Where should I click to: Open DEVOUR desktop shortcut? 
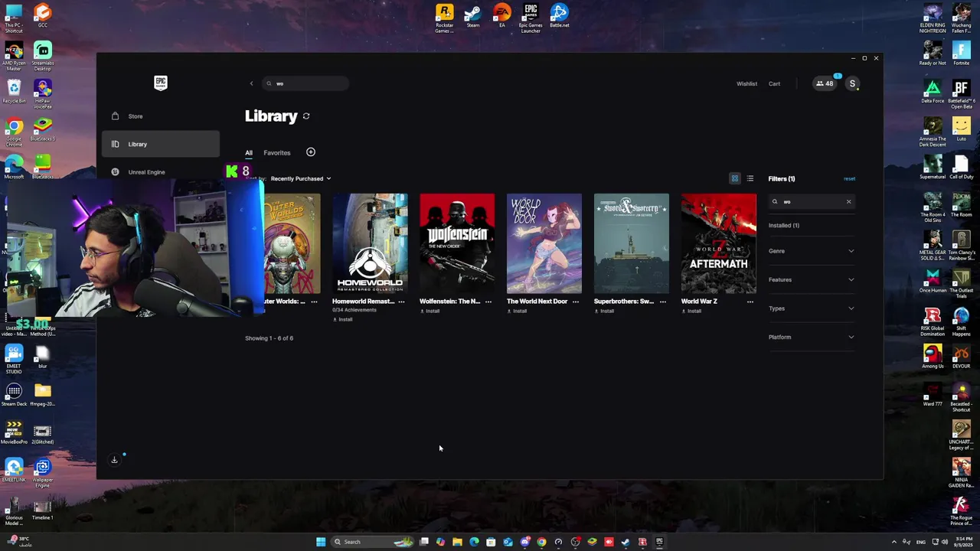[x=962, y=357]
